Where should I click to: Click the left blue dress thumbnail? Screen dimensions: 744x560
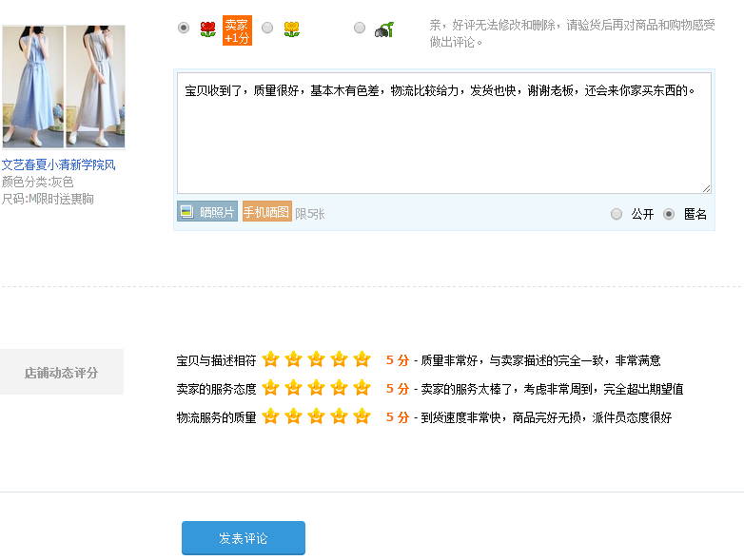pyautogui.click(x=33, y=87)
